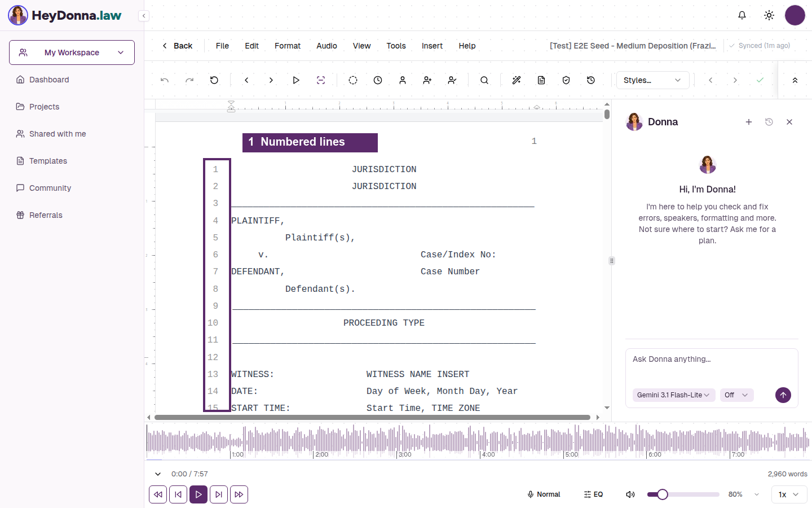Image resolution: width=812 pixels, height=508 pixels.
Task: Open the File menu
Action: click(x=222, y=46)
